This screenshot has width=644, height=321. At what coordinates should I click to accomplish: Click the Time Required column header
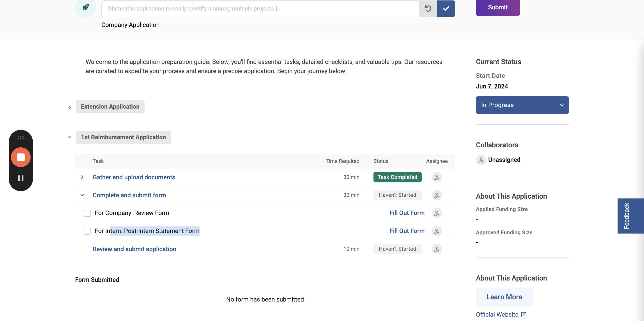point(342,161)
